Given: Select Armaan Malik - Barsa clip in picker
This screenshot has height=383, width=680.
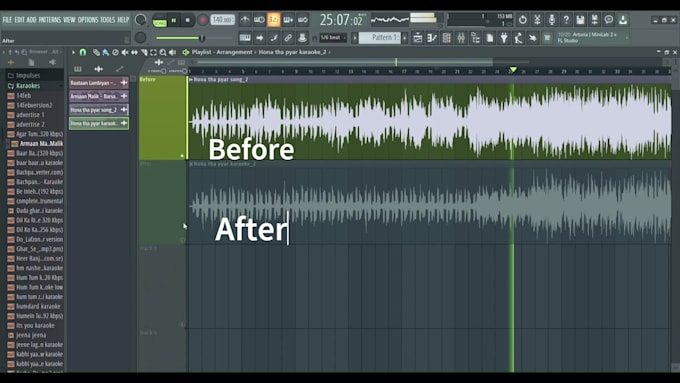Looking at the screenshot, I should [x=98, y=96].
